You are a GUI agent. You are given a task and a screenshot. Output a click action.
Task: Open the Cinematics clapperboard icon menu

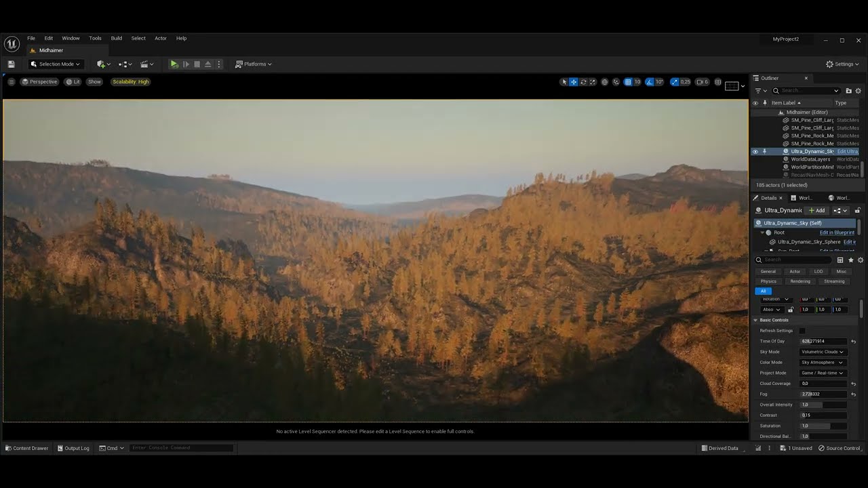point(146,64)
